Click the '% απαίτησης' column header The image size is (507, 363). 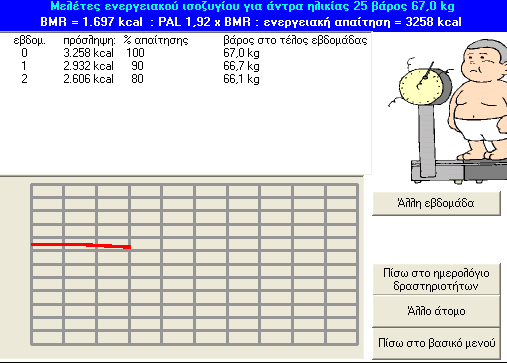(x=156, y=41)
